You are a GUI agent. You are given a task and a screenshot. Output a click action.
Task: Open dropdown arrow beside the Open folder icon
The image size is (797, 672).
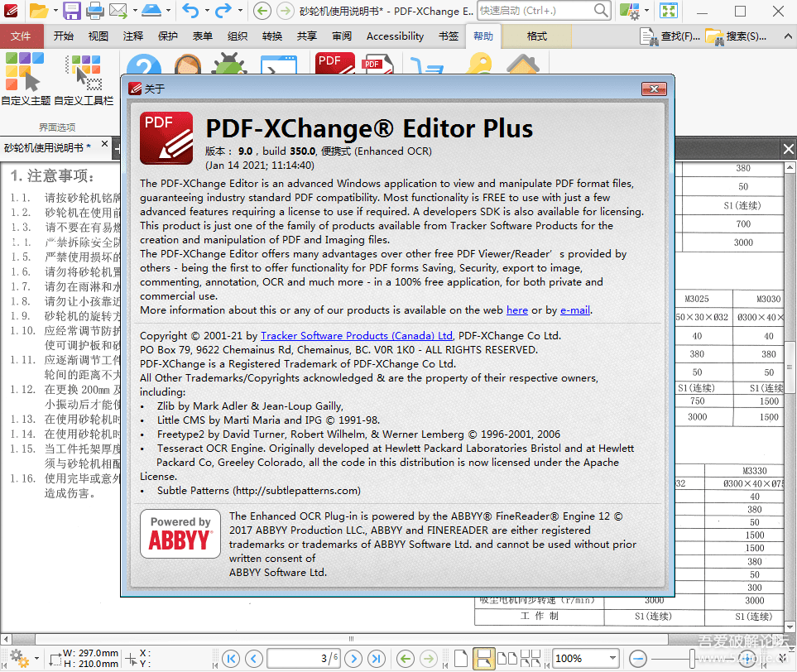(55, 12)
